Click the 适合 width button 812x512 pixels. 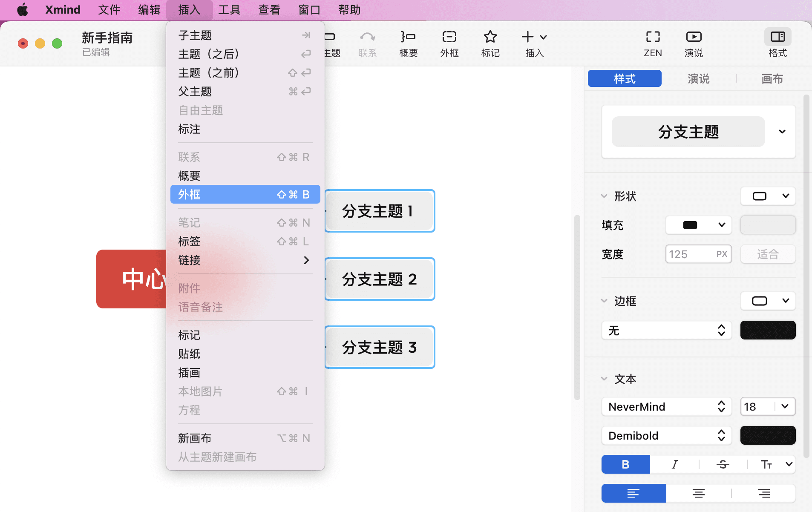pos(767,254)
